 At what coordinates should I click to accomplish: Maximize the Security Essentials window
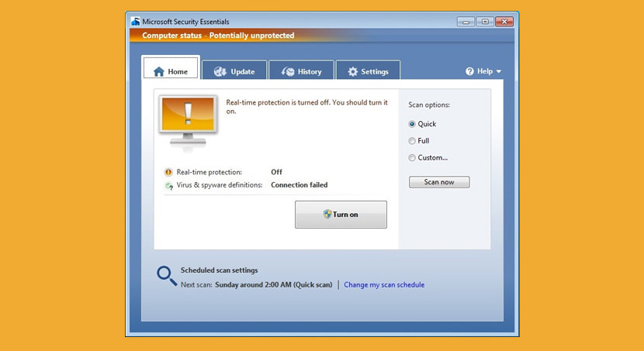485,22
